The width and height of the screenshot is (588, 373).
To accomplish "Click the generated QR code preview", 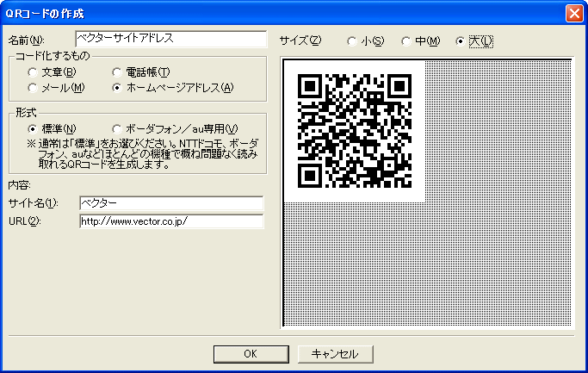I will point(355,131).
